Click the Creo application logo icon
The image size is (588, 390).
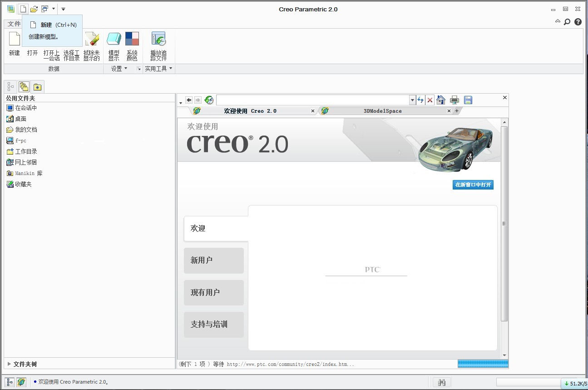(10, 9)
